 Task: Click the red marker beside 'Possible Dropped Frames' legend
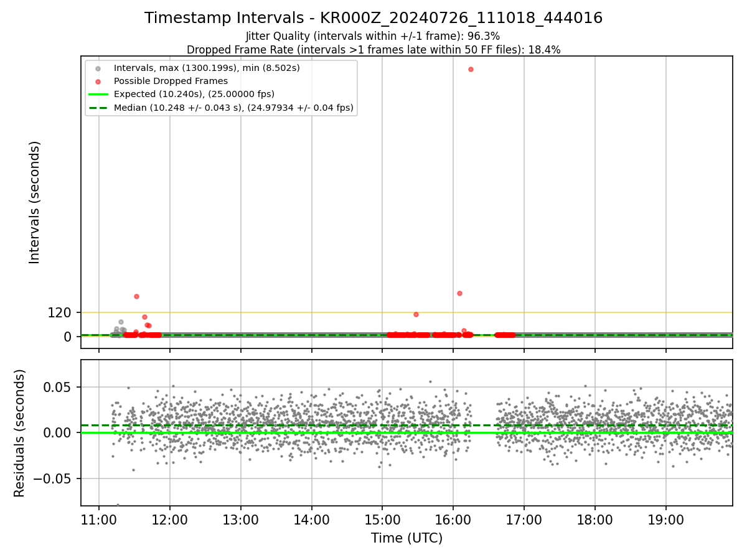click(x=98, y=81)
